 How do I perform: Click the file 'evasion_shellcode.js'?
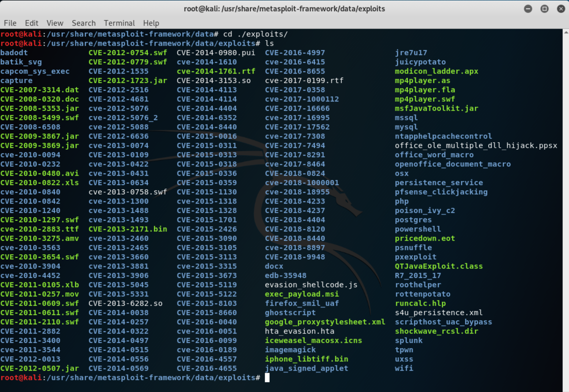pos(311,285)
